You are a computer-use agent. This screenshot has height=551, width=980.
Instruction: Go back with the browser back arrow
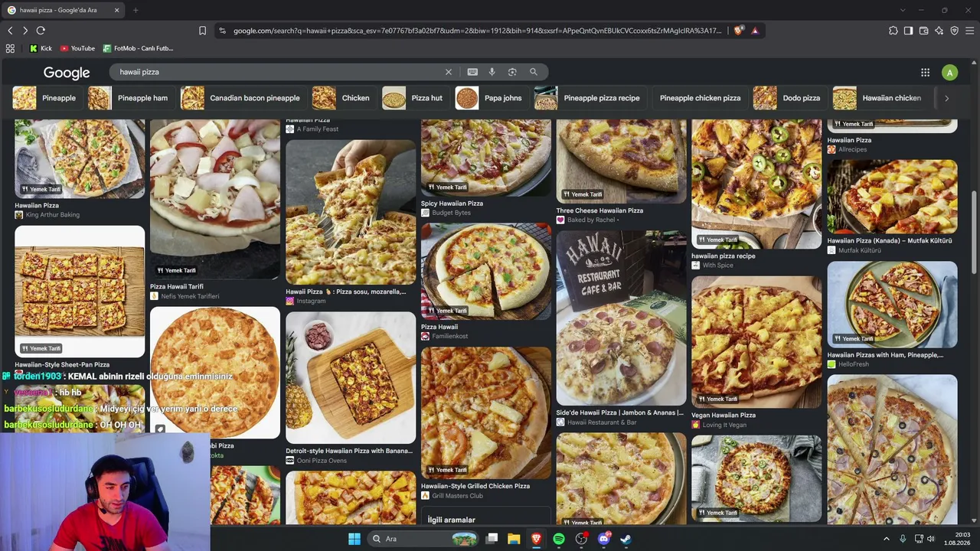tap(10, 31)
